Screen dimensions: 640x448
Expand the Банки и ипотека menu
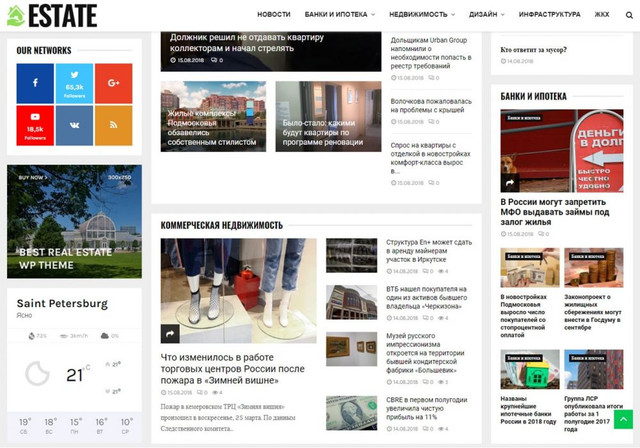pos(340,15)
